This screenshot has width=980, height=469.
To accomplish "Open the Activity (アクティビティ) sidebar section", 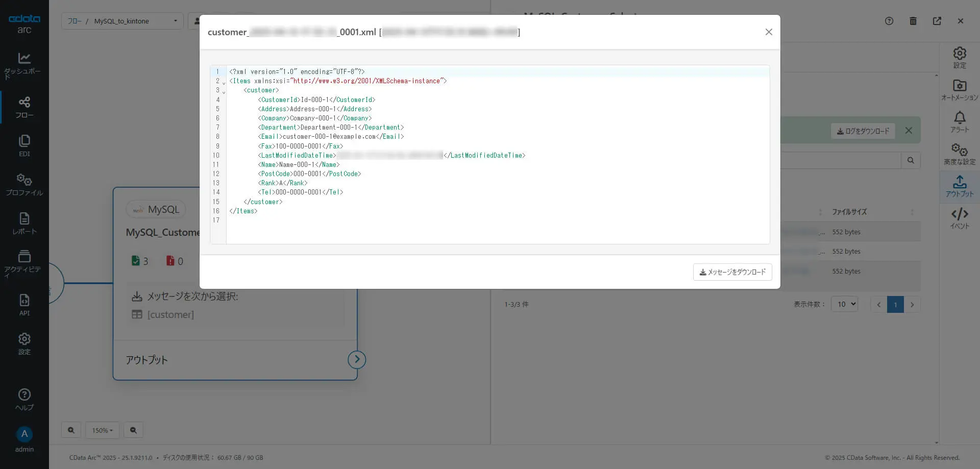I will [x=24, y=264].
